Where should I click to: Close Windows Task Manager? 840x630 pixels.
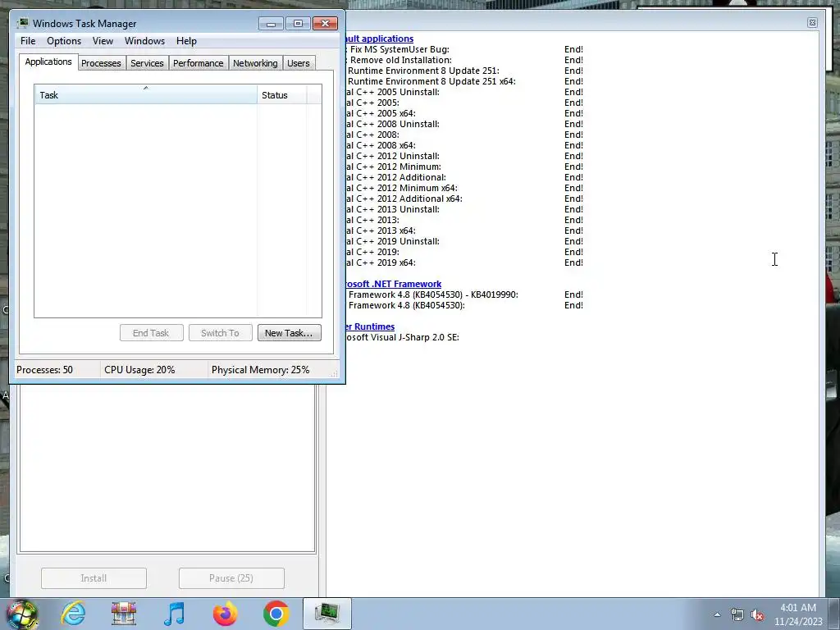click(325, 23)
